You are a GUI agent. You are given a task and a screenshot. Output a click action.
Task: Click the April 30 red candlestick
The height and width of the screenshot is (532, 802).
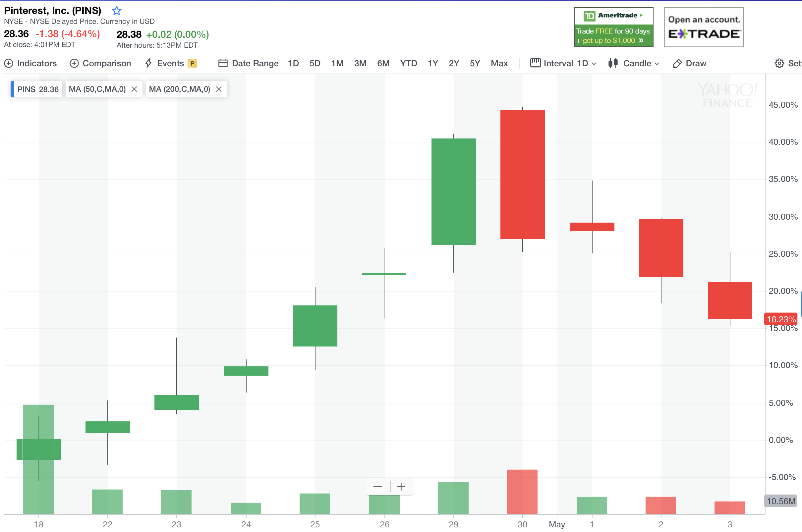(522, 175)
